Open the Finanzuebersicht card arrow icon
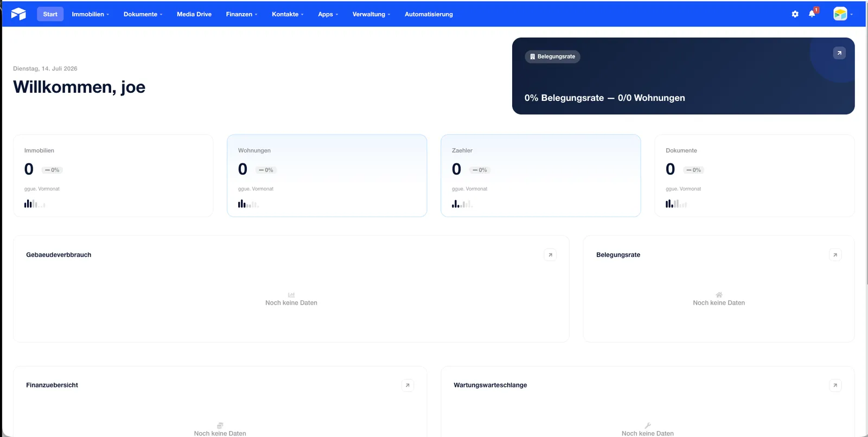The image size is (868, 437). click(x=407, y=385)
